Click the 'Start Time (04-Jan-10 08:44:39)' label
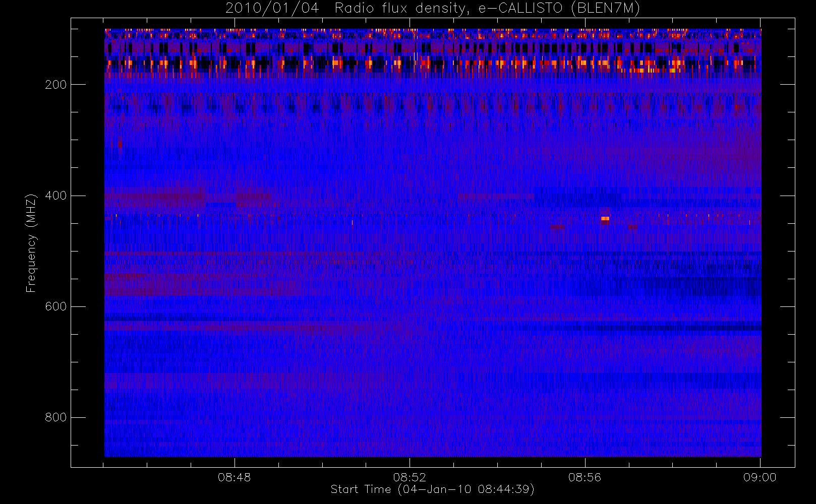Viewport: 816px width, 504px height. (x=432, y=489)
